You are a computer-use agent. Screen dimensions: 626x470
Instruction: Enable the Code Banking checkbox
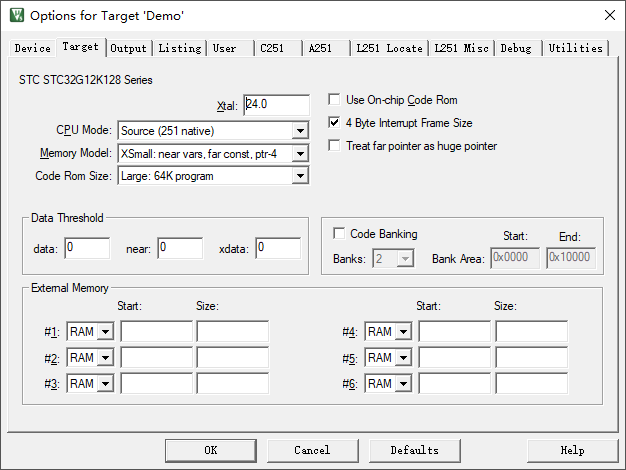(339, 234)
